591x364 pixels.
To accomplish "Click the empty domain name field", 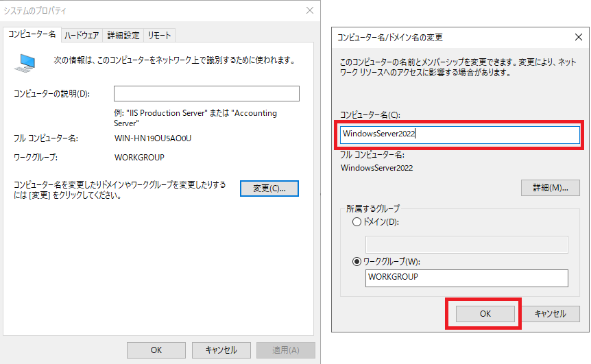I will 467,245.
